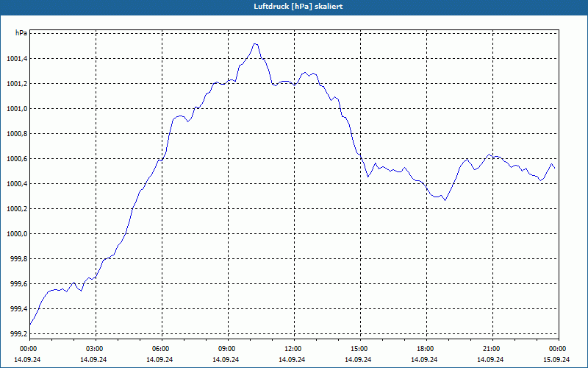Viewport: 588px width, 368px height.
Task: Select the 1001,2 y-axis label
Action: click(17, 83)
